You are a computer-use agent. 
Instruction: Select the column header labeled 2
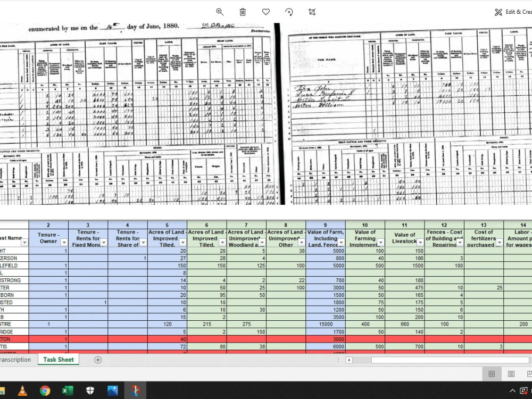(48, 225)
